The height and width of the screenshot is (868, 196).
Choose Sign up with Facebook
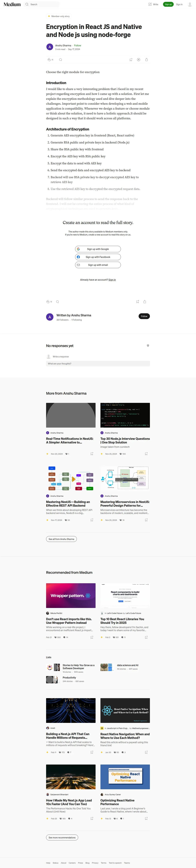tap(98, 257)
